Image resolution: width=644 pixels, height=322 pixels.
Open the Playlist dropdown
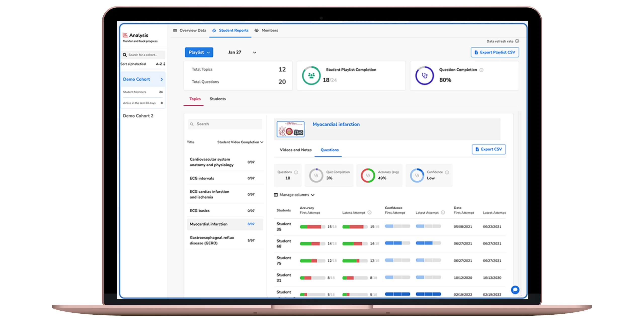pyautogui.click(x=199, y=52)
